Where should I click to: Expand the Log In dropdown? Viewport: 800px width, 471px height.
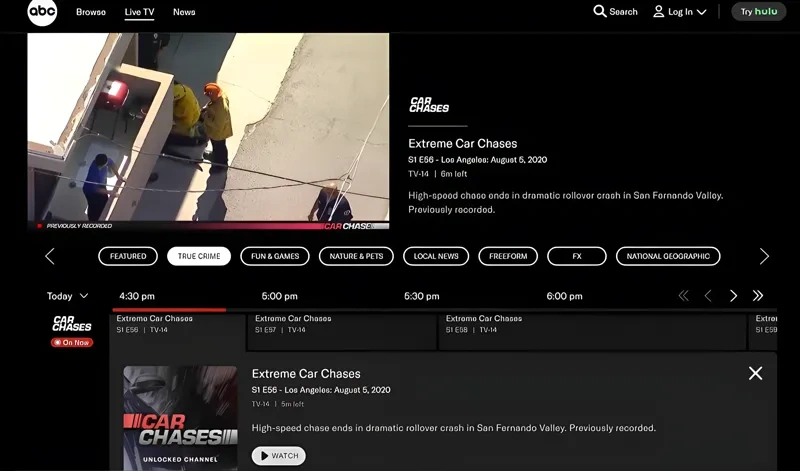680,12
